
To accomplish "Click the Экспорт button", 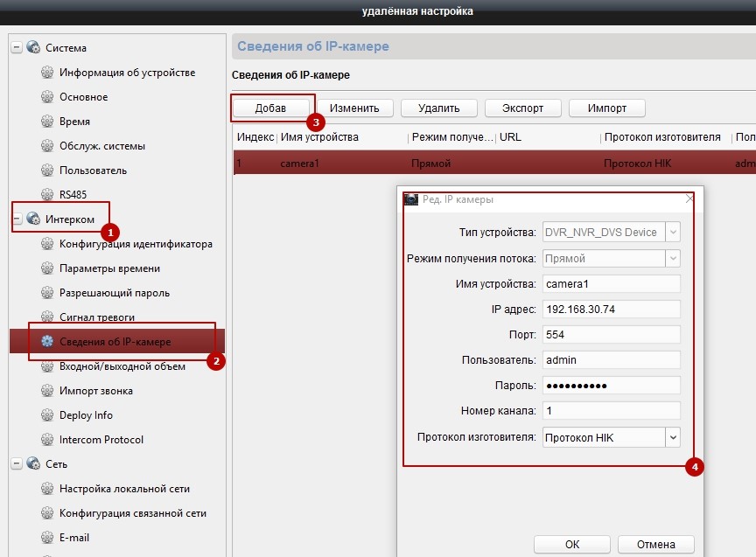I will point(522,108).
